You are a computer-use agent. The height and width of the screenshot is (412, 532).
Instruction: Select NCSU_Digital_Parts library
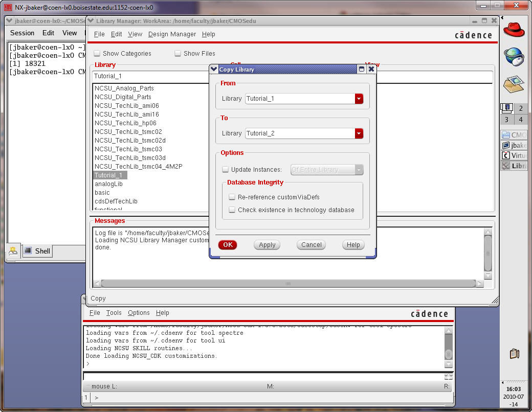(123, 97)
